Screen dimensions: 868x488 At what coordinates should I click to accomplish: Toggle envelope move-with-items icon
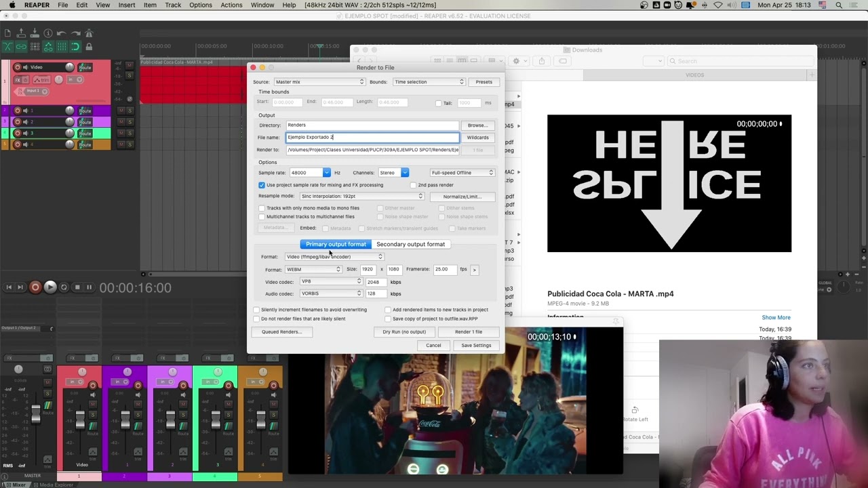point(48,47)
